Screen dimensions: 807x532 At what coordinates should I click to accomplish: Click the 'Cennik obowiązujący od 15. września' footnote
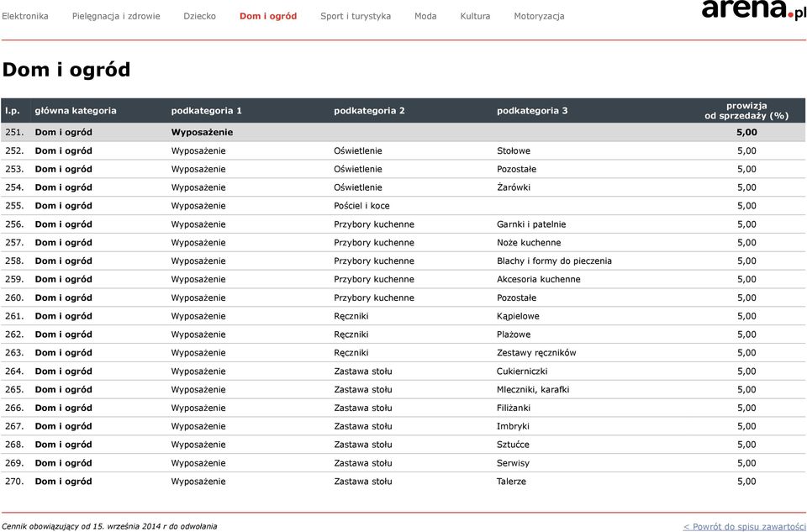pos(109,526)
